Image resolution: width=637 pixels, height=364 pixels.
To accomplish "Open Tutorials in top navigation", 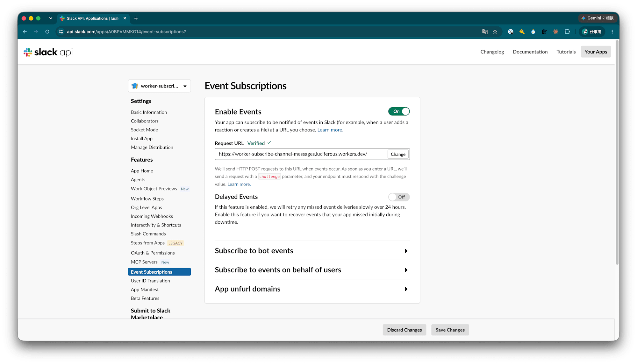I will [x=566, y=52].
